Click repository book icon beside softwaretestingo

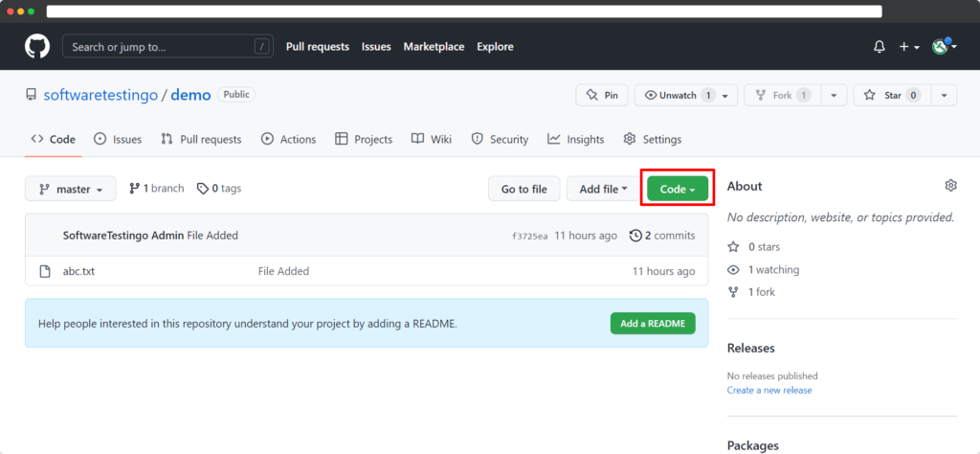[x=31, y=95]
